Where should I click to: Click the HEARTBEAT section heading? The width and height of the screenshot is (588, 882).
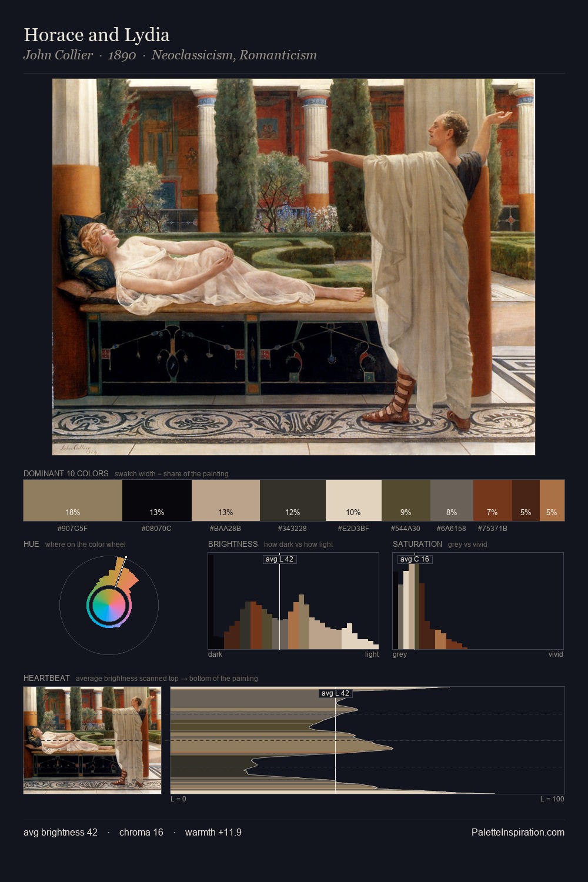pos(46,678)
